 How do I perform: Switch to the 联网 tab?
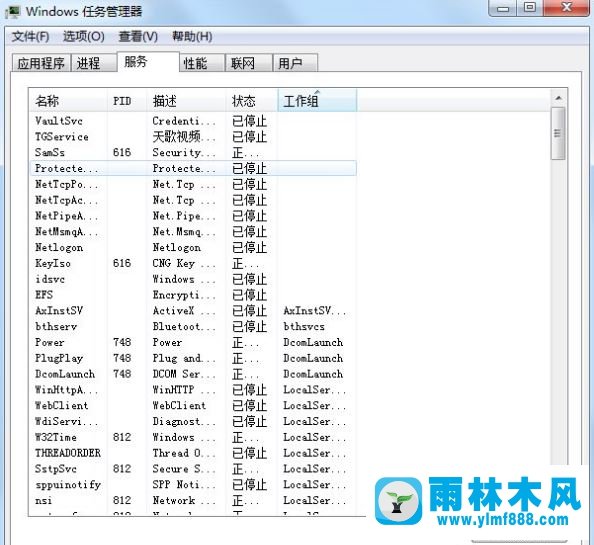pyautogui.click(x=249, y=63)
